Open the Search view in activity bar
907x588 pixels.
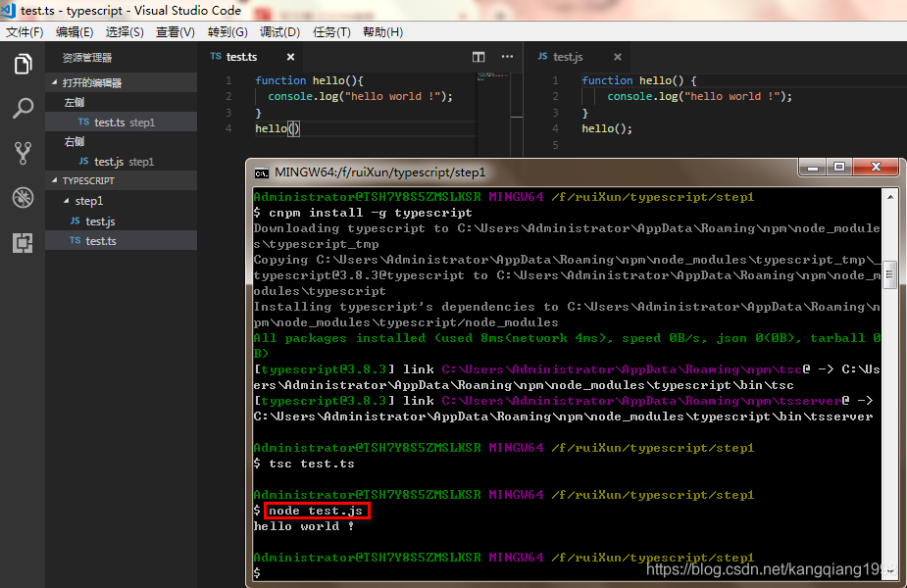[x=23, y=108]
